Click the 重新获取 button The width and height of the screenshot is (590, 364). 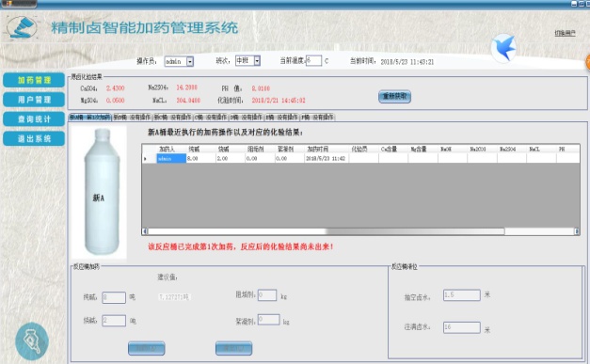394,97
